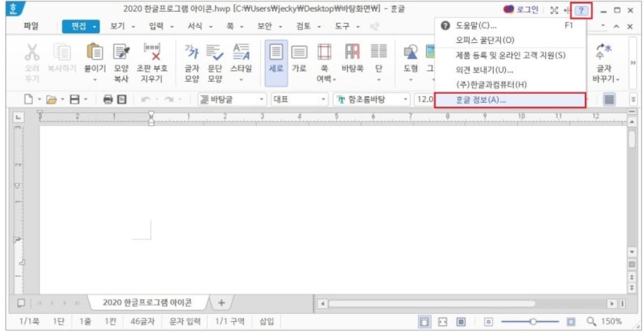Add a new document tab with +

point(222,303)
